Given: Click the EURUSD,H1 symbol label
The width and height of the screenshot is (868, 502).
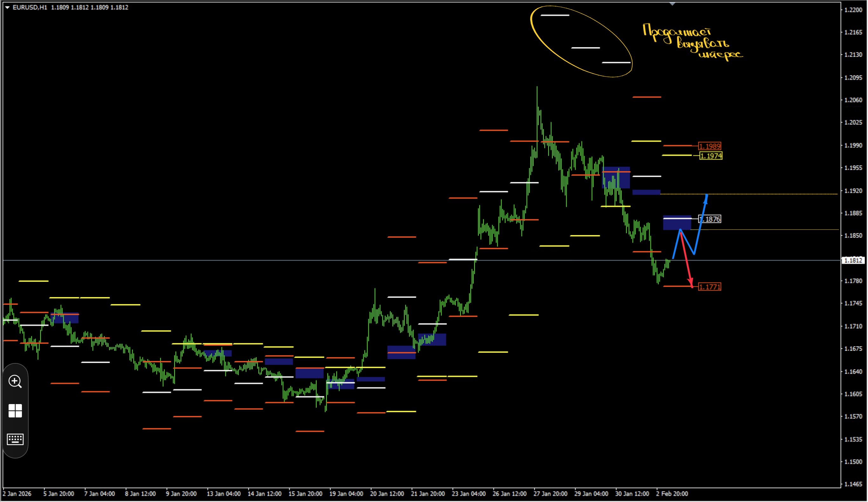Looking at the screenshot, I should tap(30, 7).
